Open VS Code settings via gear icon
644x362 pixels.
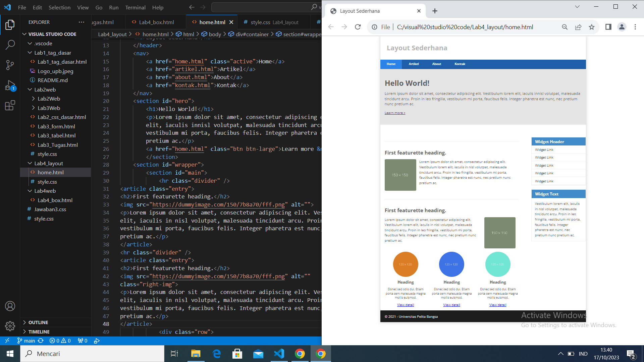tap(10, 326)
